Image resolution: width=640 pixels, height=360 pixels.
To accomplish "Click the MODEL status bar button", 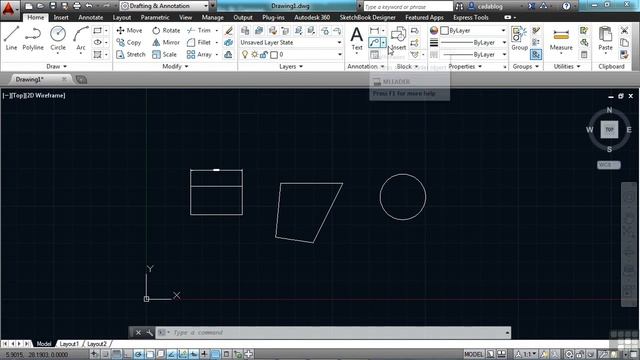I will pyautogui.click(x=473, y=354).
